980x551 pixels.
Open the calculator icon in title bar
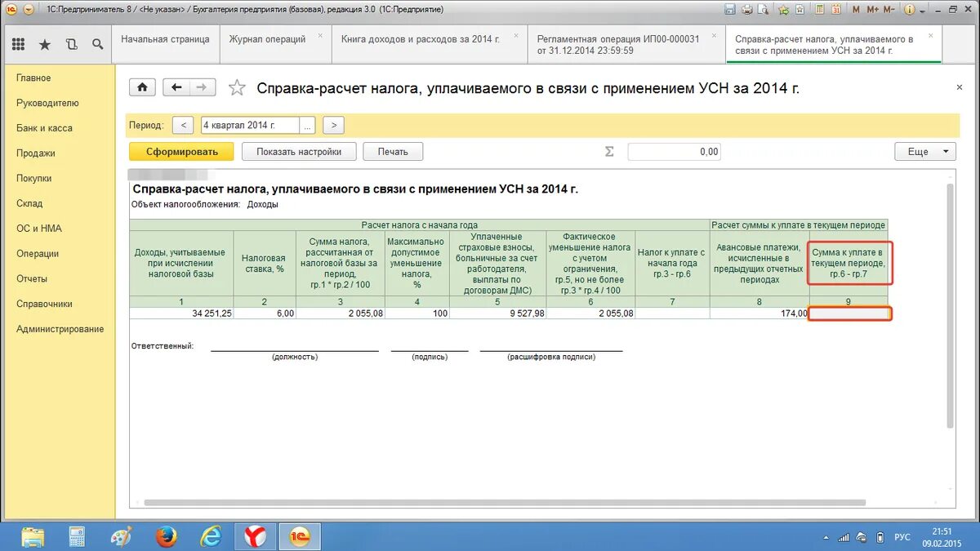(820, 10)
